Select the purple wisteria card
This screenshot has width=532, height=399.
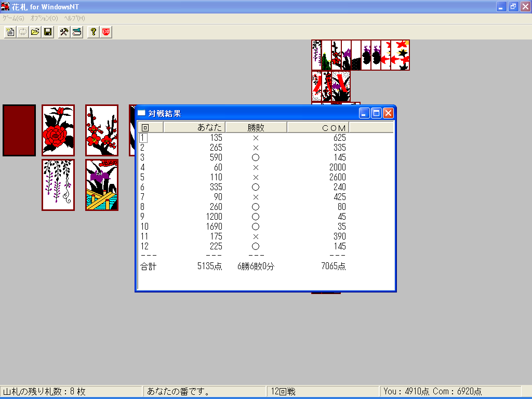click(58, 185)
